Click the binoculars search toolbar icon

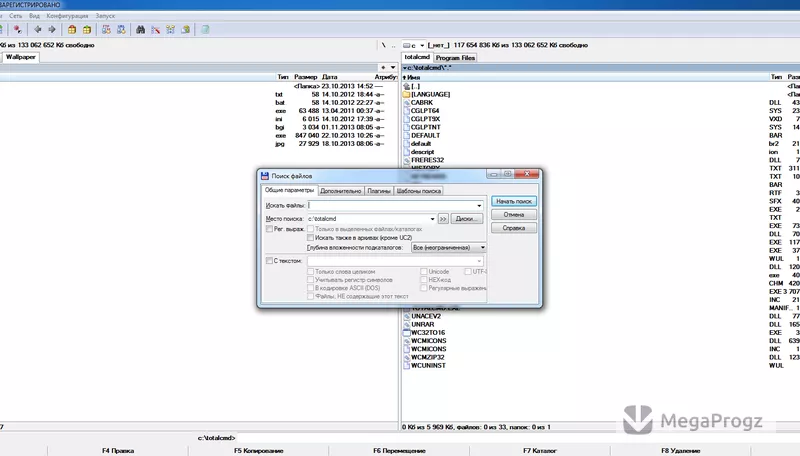pyautogui.click(x=140, y=30)
